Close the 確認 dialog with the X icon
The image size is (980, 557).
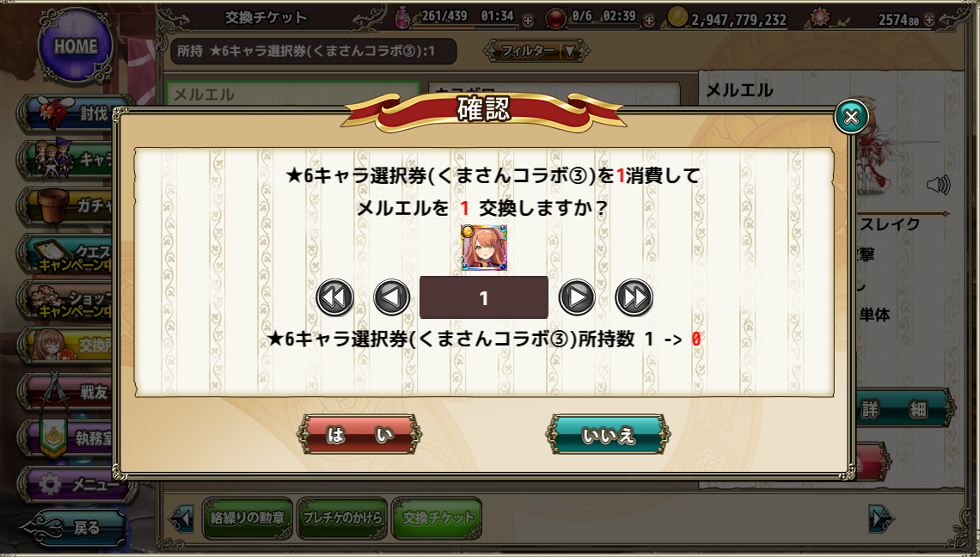pyautogui.click(x=851, y=116)
